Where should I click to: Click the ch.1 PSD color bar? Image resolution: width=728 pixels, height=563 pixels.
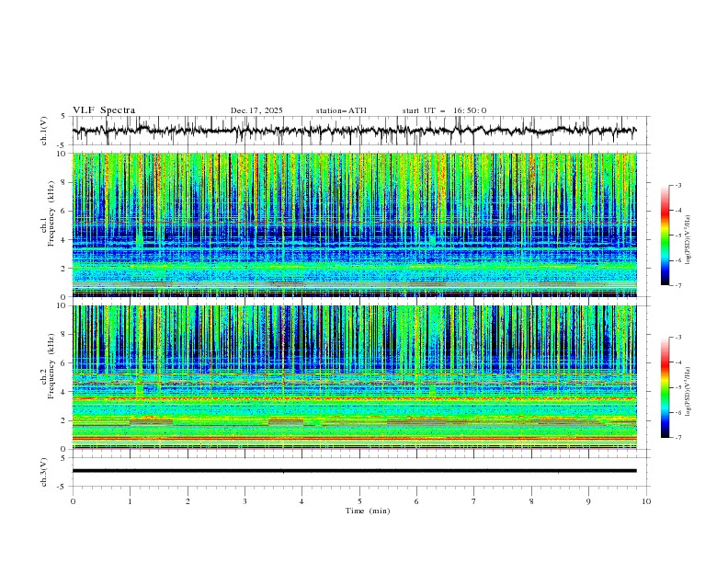point(665,235)
